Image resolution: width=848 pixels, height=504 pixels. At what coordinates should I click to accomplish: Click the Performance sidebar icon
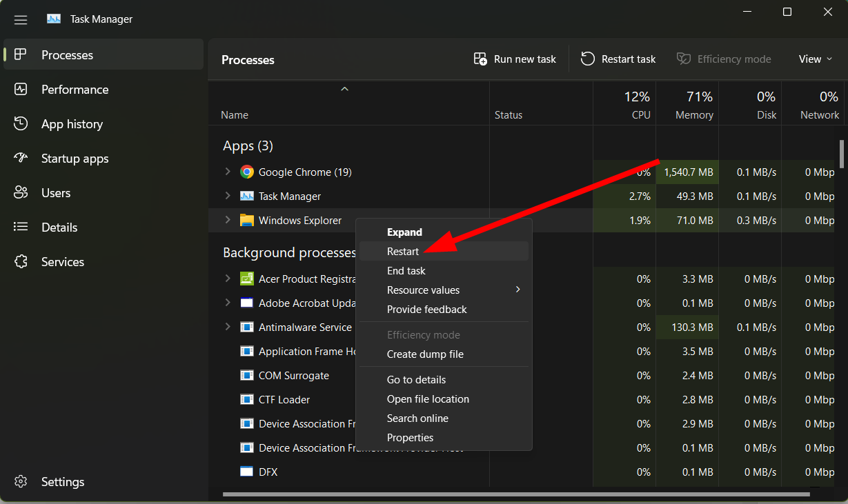(21, 89)
